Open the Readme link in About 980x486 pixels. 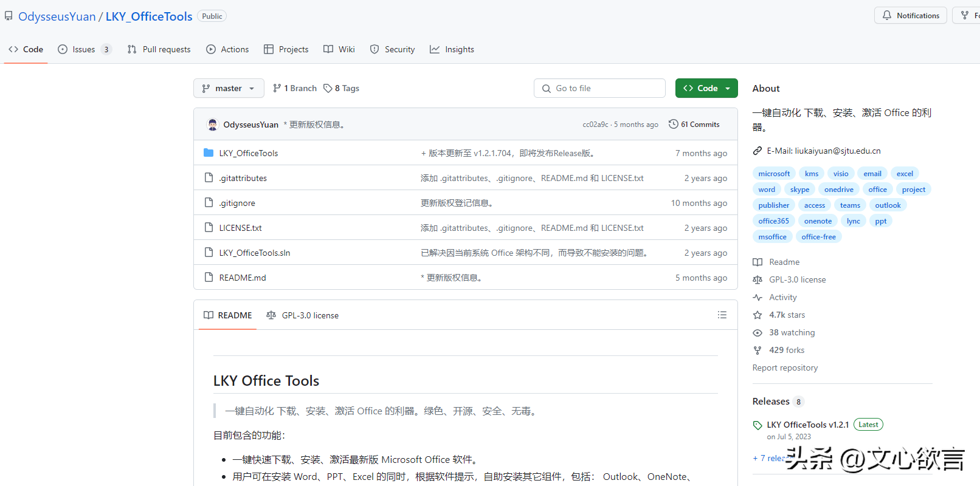(x=777, y=262)
